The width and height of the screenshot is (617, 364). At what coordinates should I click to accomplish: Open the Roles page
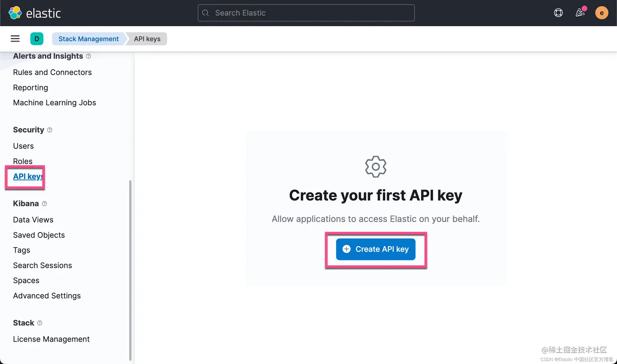click(23, 161)
